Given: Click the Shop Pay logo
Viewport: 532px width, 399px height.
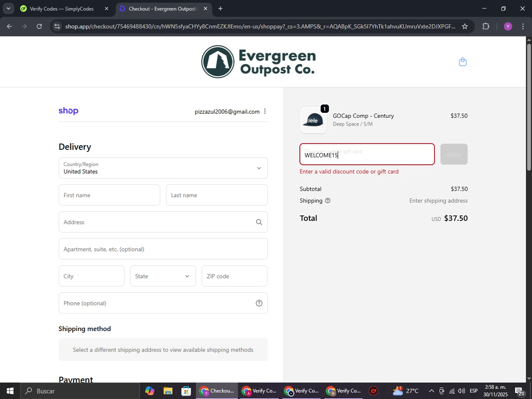Looking at the screenshot, I should point(68,111).
